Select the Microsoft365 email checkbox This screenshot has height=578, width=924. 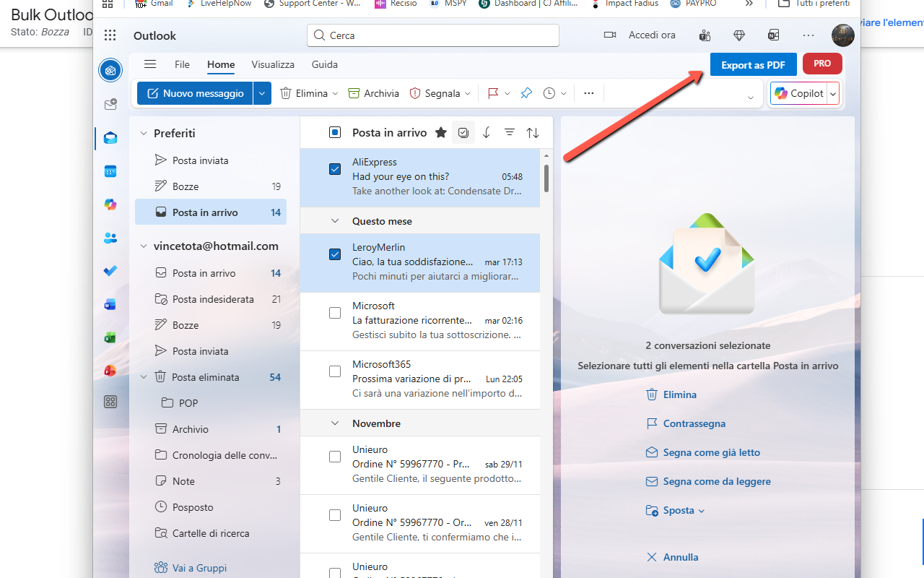coord(335,371)
